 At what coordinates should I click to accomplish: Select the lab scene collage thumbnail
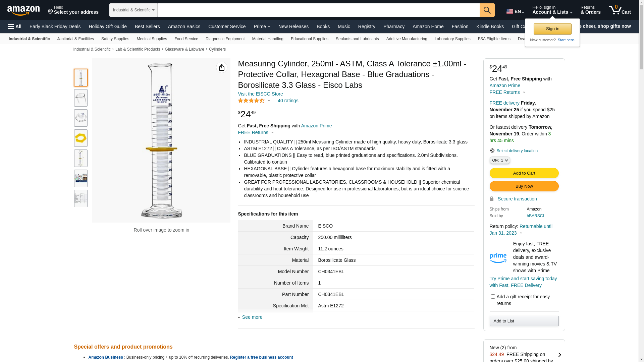click(81, 178)
